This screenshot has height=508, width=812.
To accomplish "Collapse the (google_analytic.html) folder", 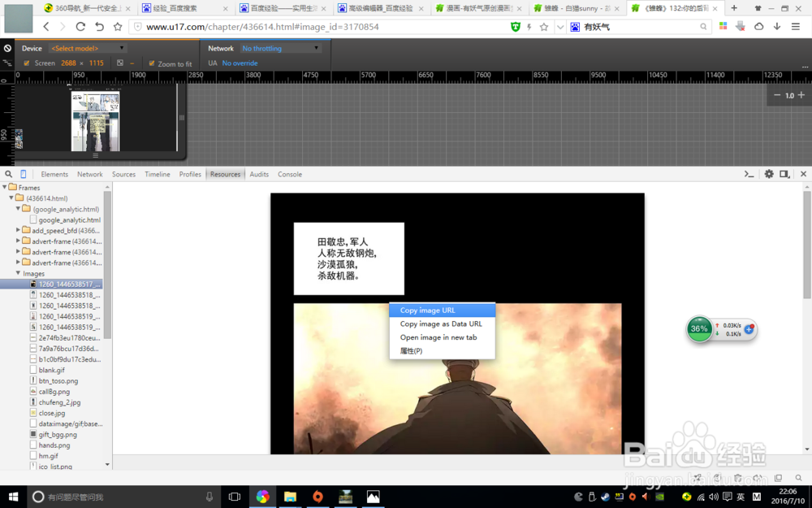I will click(18, 208).
